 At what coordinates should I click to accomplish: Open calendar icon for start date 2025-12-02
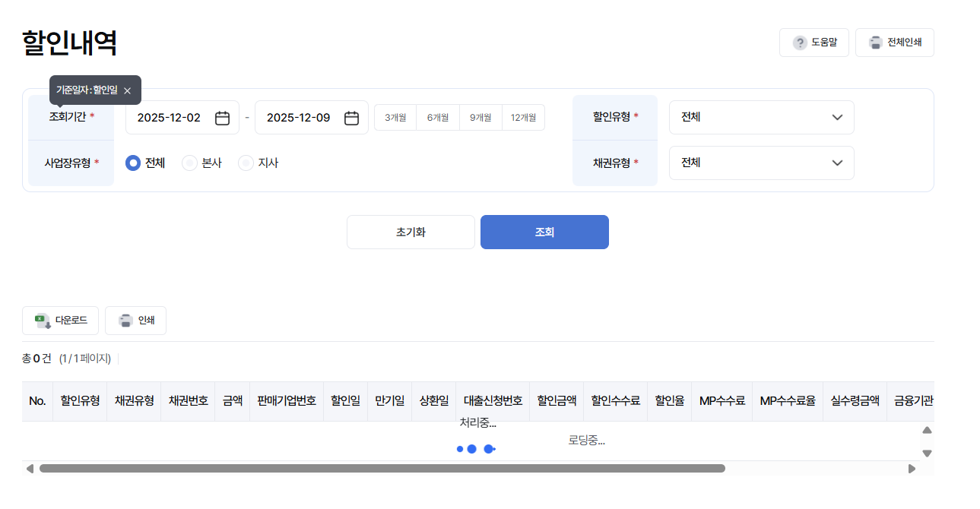tap(222, 118)
